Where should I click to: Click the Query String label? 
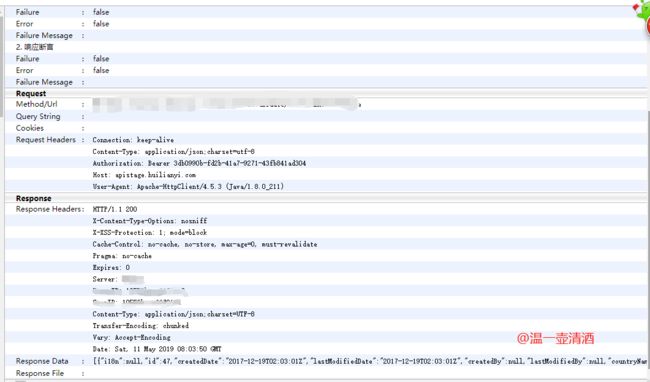(x=38, y=116)
